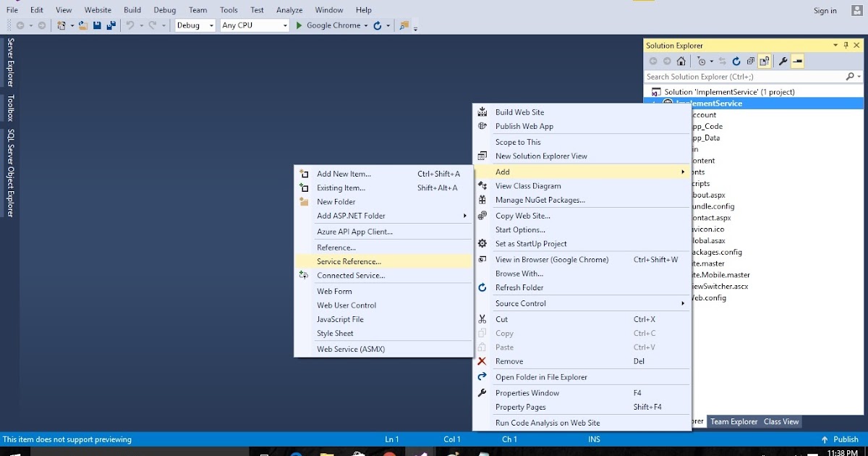Screen dimensions: 868x456
Task: Click the browser refresh icon next to Google Chrome
Action: [378, 25]
